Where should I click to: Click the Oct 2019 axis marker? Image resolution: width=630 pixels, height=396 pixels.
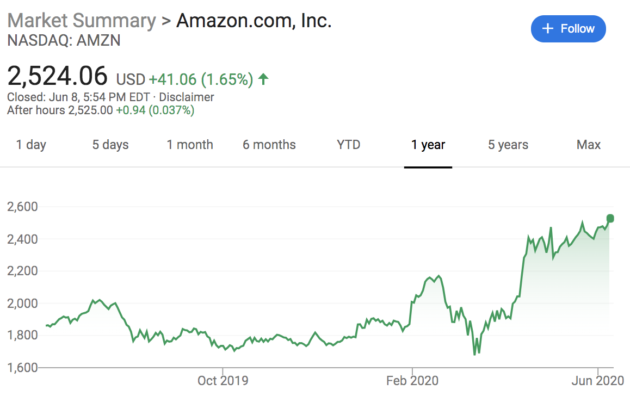point(223,380)
